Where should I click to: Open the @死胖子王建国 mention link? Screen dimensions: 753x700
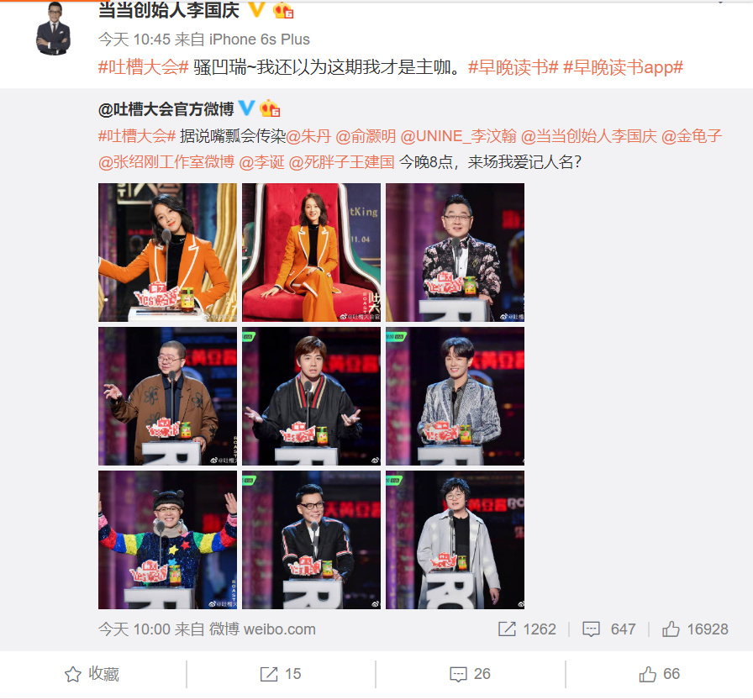click(341, 162)
